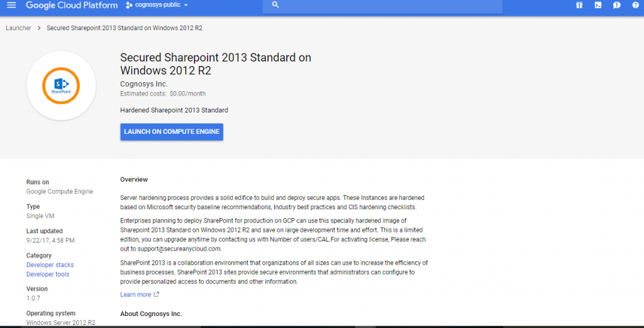The image size is (644, 328).
Task: Click the product title heading
Action: click(216, 63)
